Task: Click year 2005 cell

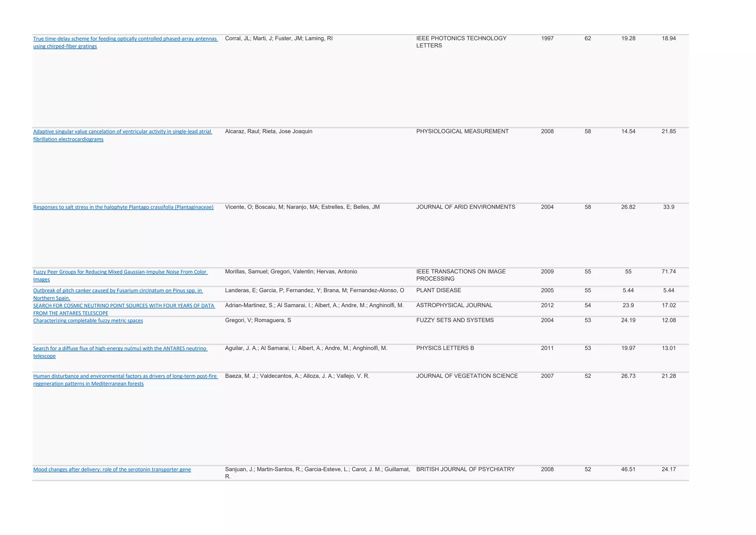Action: 547,290
